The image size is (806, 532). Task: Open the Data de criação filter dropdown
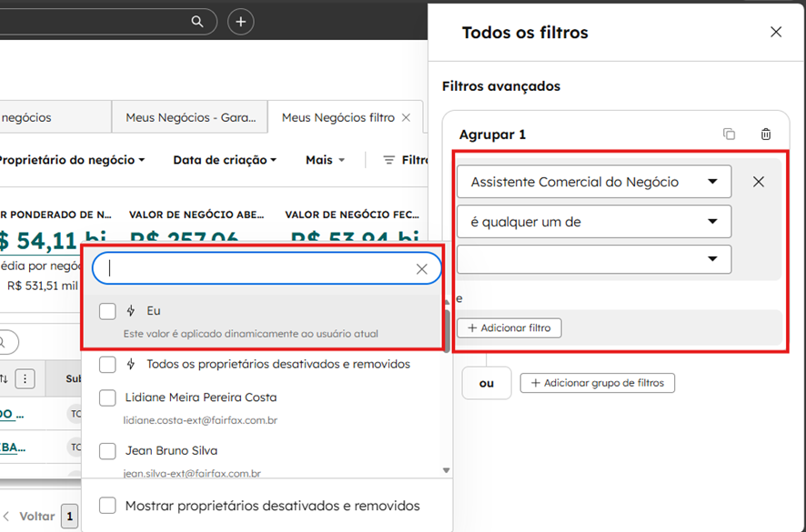[x=225, y=160]
